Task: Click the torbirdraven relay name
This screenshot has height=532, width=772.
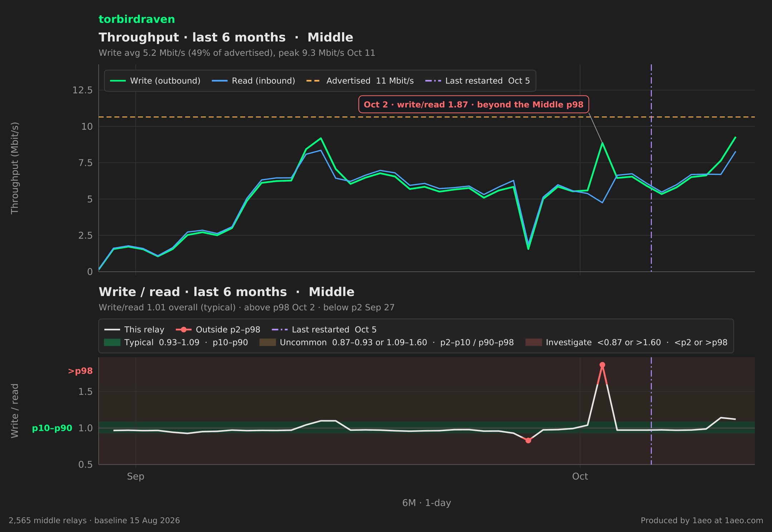Action: click(x=137, y=19)
